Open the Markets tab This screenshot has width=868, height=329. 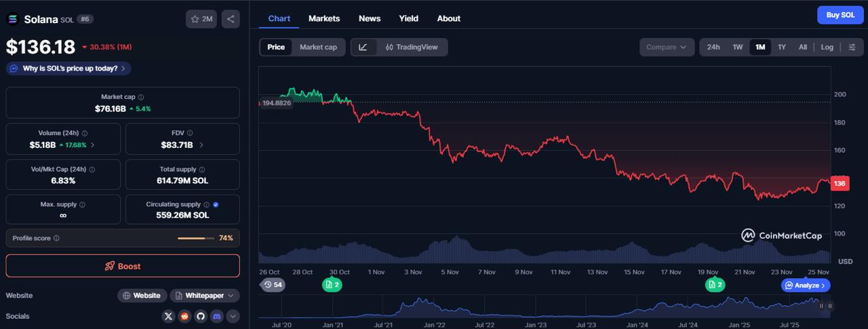pyautogui.click(x=324, y=18)
